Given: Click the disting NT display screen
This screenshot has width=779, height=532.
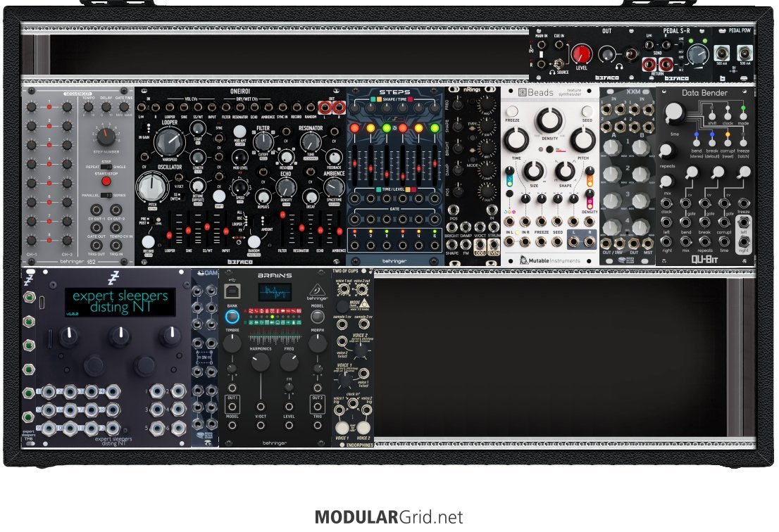Looking at the screenshot, I should 120,302.
